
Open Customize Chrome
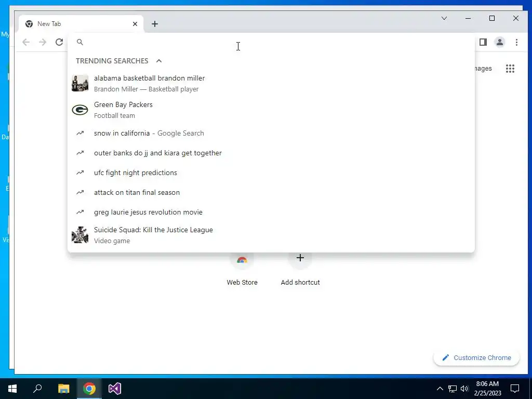tap(476, 357)
